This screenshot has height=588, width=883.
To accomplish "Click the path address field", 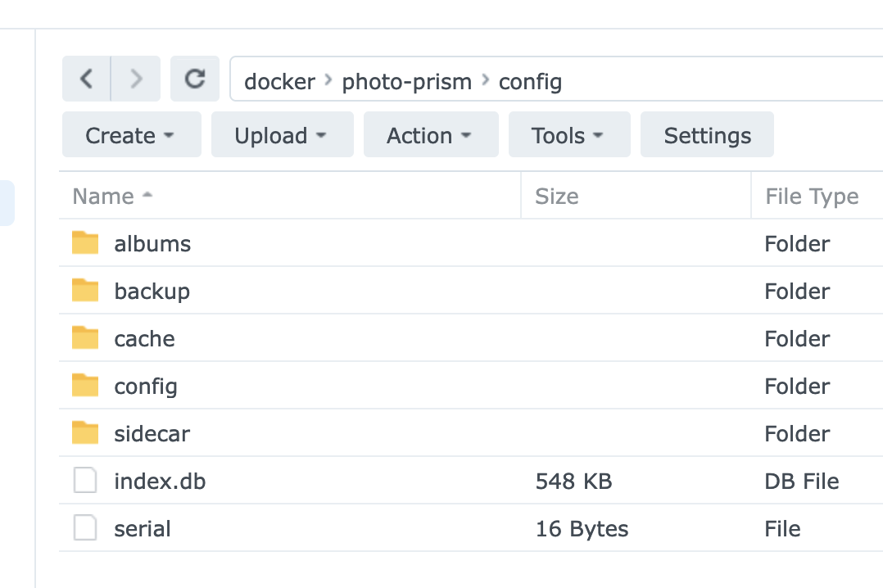I will (556, 79).
